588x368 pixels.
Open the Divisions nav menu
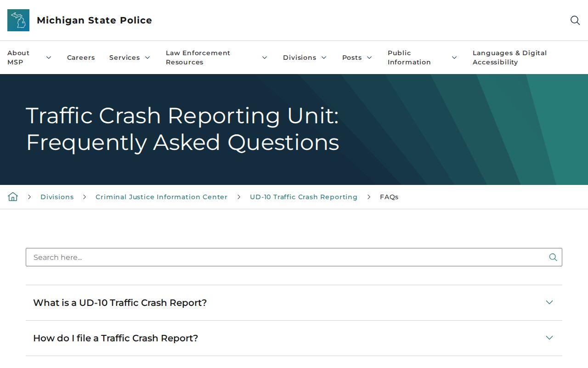click(x=300, y=57)
